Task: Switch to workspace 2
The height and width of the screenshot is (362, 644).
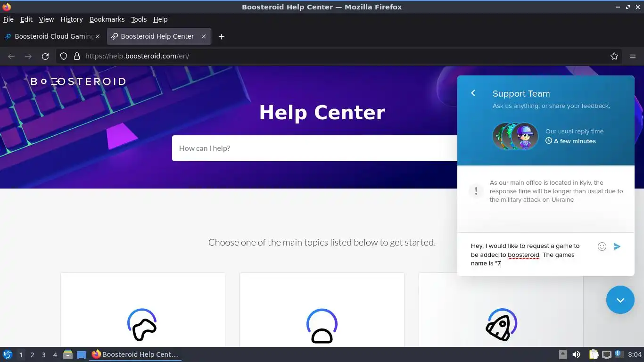Action: coord(32,355)
